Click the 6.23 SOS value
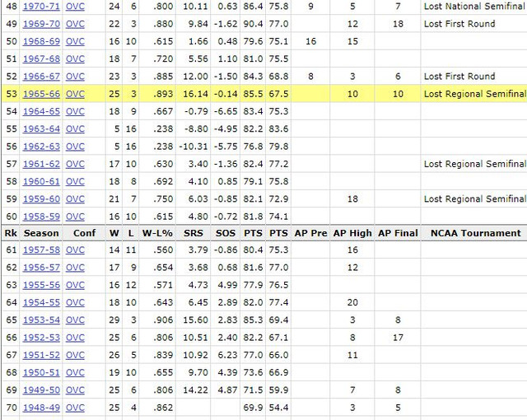Image resolution: width=527 pixels, height=420 pixels. click(x=227, y=355)
